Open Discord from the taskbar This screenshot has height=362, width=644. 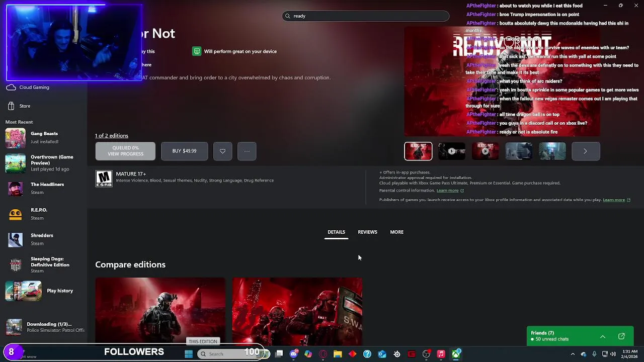pos(294,354)
